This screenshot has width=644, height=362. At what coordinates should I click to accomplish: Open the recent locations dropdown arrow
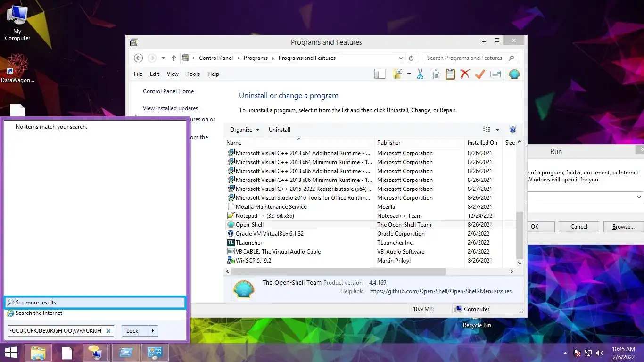[163, 58]
